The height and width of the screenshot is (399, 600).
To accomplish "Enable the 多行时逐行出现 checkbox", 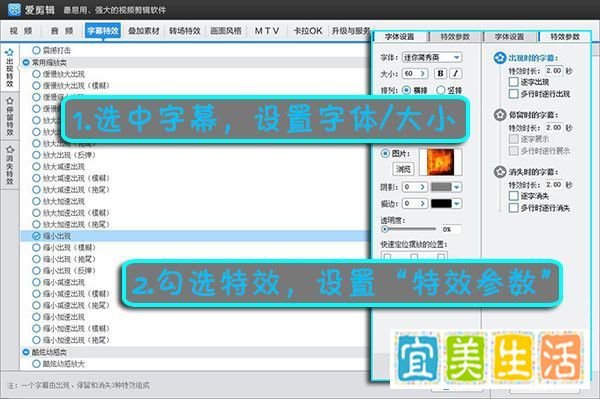I will [x=514, y=94].
